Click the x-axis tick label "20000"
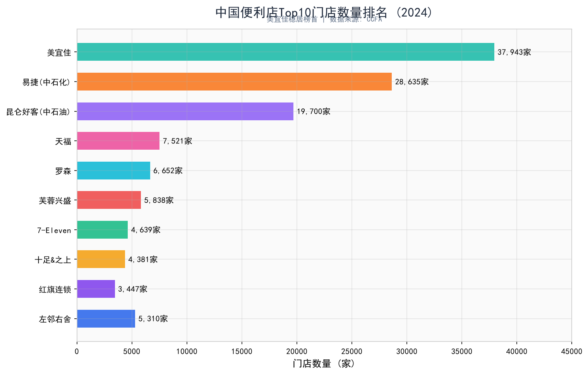The height and width of the screenshot is (374, 588). [297, 351]
